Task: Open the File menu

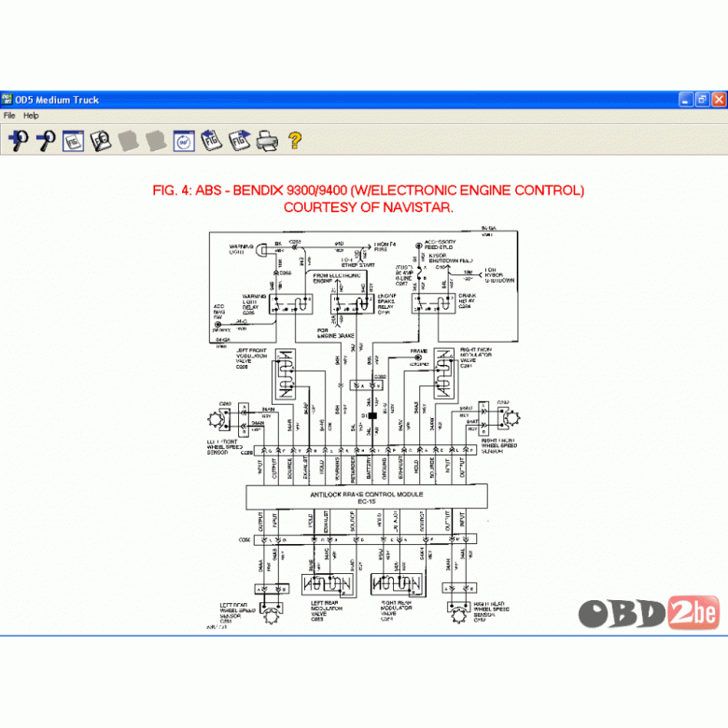Action: tap(9, 116)
